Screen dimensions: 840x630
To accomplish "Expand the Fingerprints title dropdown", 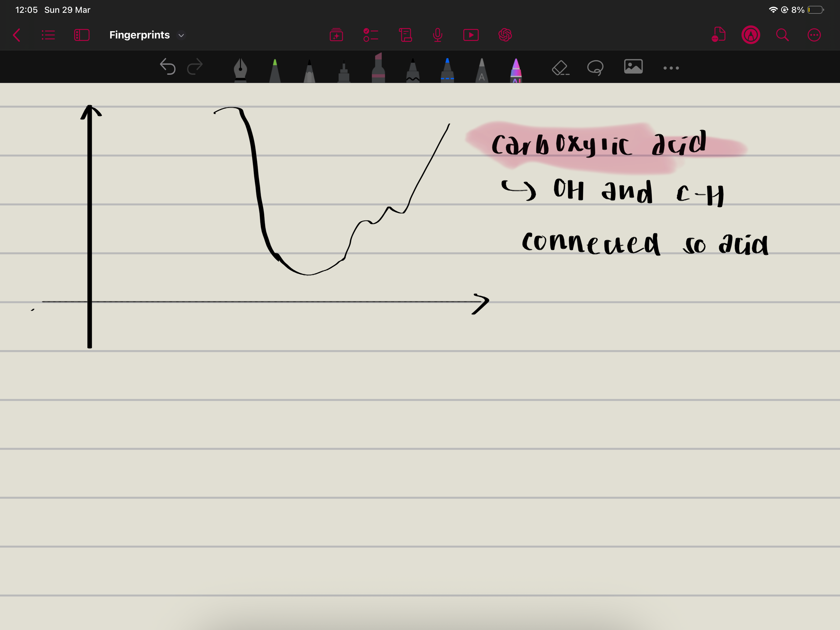I will click(x=181, y=35).
